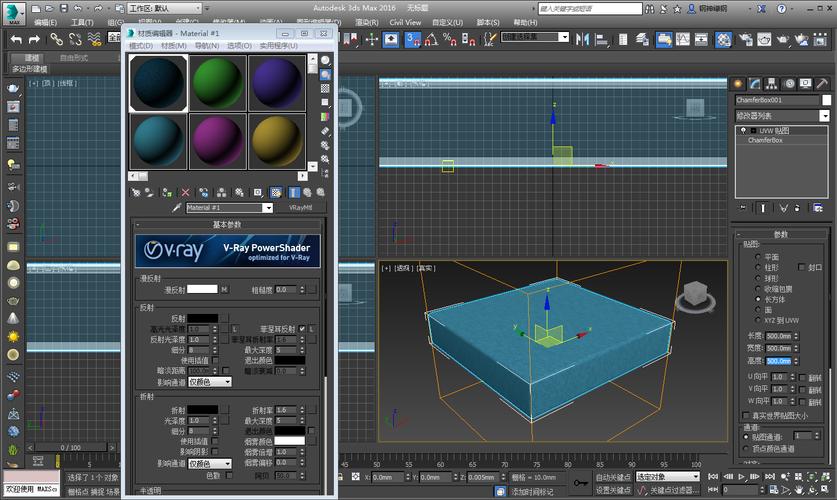Open the Civil View menu

pos(405,21)
